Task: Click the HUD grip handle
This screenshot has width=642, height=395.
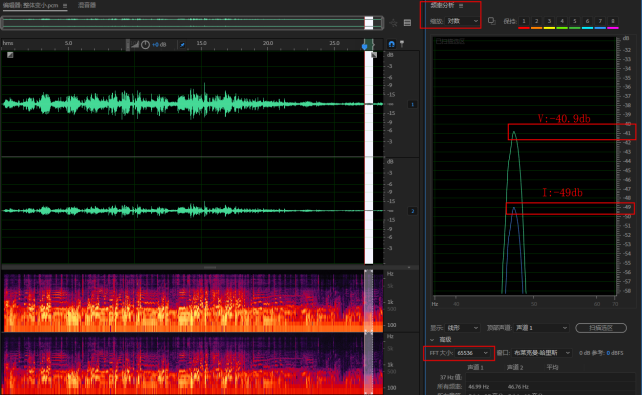Action: click(x=128, y=45)
